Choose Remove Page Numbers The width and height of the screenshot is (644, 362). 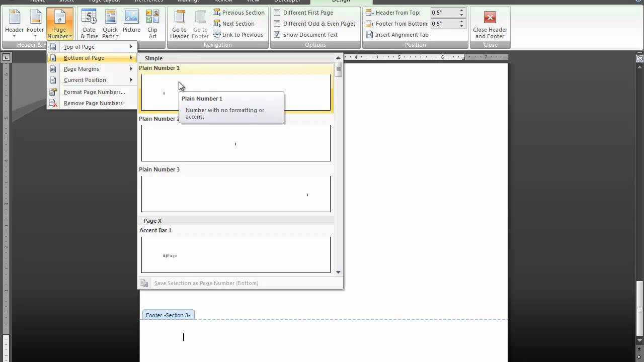(x=92, y=103)
